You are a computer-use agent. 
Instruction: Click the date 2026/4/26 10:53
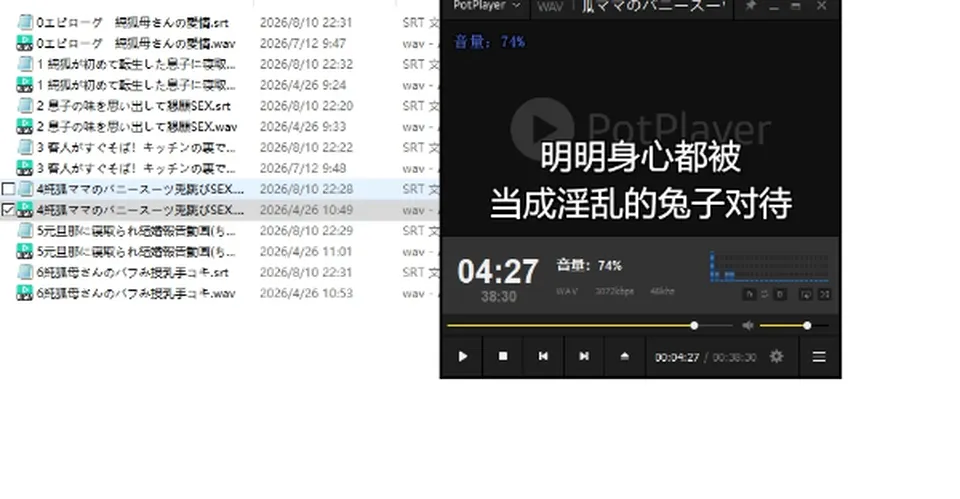coord(306,293)
